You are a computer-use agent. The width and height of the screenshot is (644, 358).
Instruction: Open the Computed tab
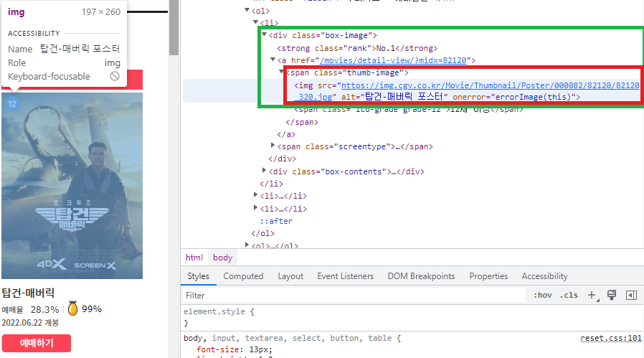click(x=243, y=276)
